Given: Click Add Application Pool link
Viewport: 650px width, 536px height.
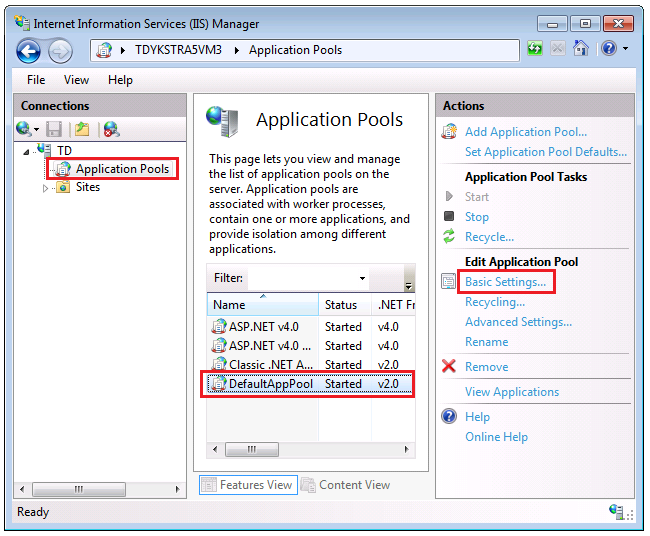Looking at the screenshot, I should click(526, 132).
